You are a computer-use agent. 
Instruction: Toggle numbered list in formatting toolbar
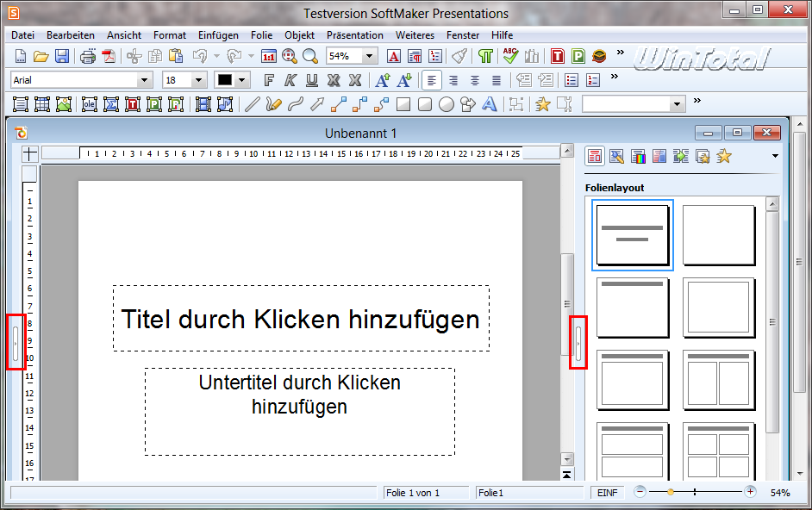point(592,80)
